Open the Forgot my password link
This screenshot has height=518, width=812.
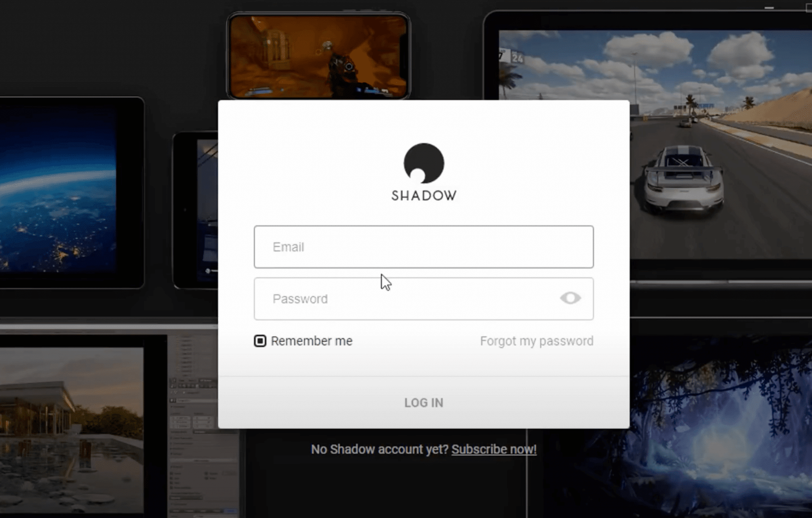pyautogui.click(x=536, y=341)
